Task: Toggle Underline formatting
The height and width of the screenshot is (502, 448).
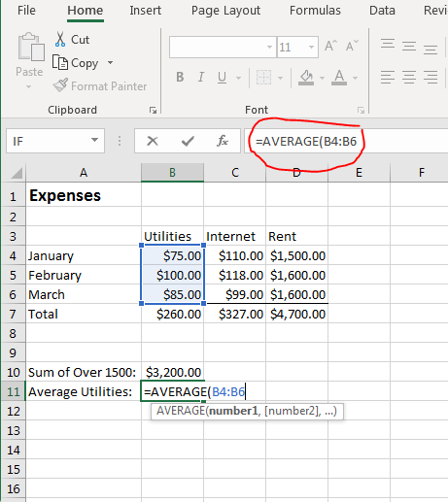Action: (222, 78)
